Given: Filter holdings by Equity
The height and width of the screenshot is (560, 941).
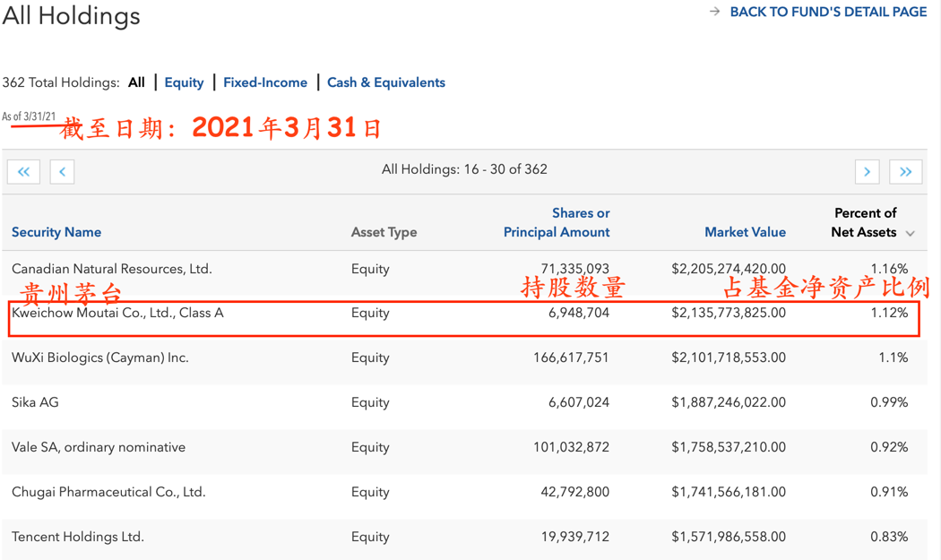Looking at the screenshot, I should (x=184, y=82).
